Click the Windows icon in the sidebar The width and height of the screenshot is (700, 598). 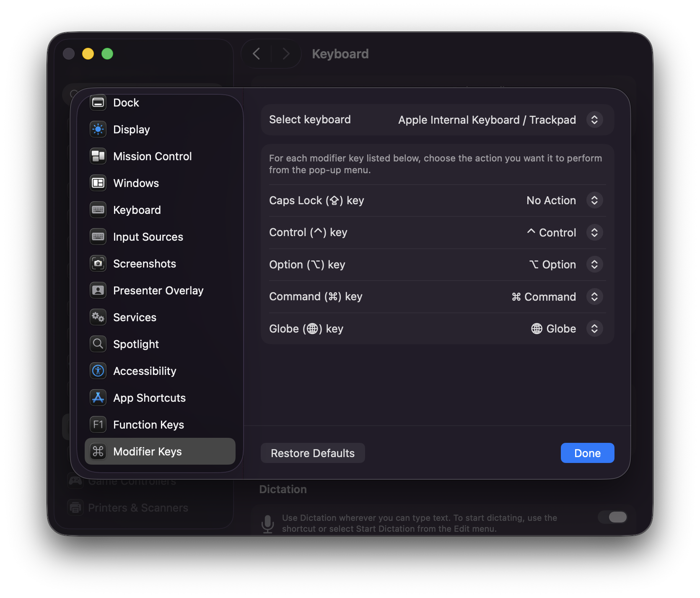point(98,183)
